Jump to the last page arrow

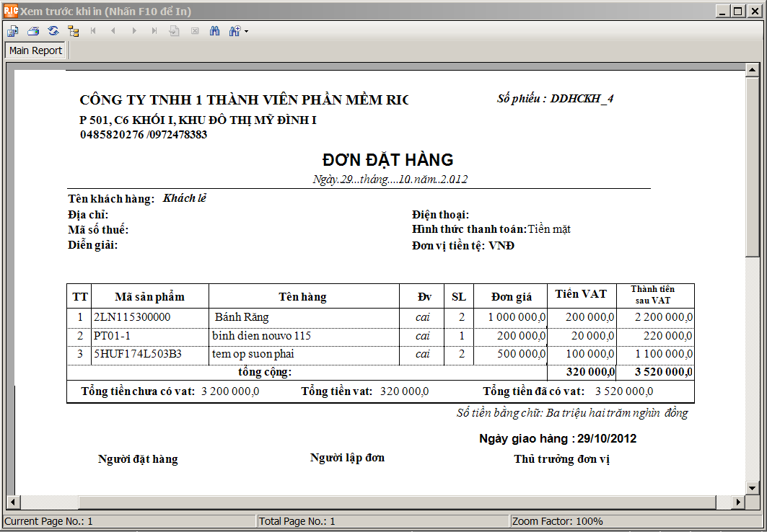coord(154,31)
